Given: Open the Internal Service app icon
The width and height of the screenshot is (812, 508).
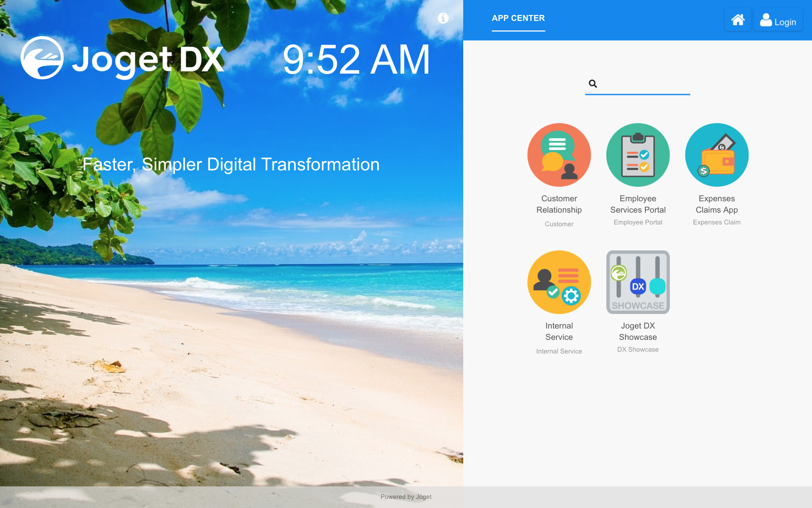Looking at the screenshot, I should point(559,282).
